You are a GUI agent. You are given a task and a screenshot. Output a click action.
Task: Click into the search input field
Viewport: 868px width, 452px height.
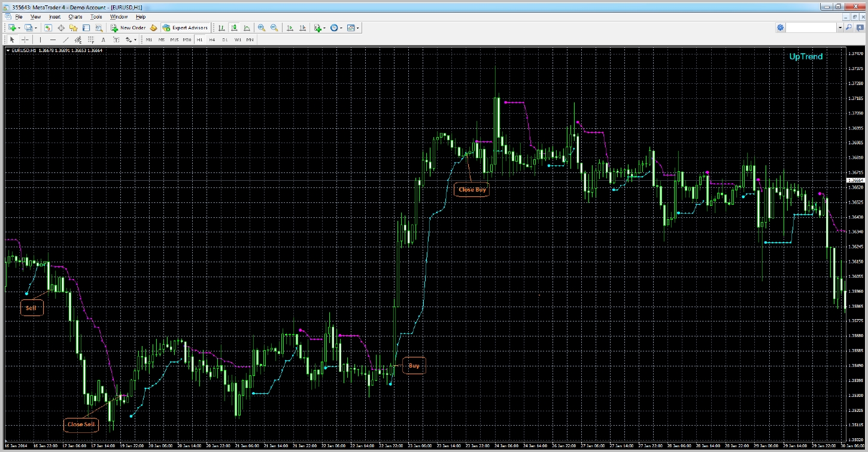pyautogui.click(x=811, y=28)
